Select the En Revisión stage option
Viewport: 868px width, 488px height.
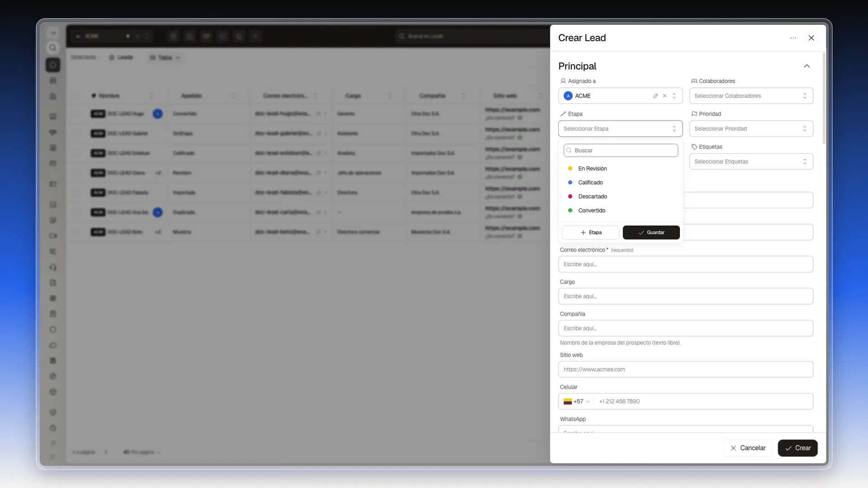pos(621,169)
